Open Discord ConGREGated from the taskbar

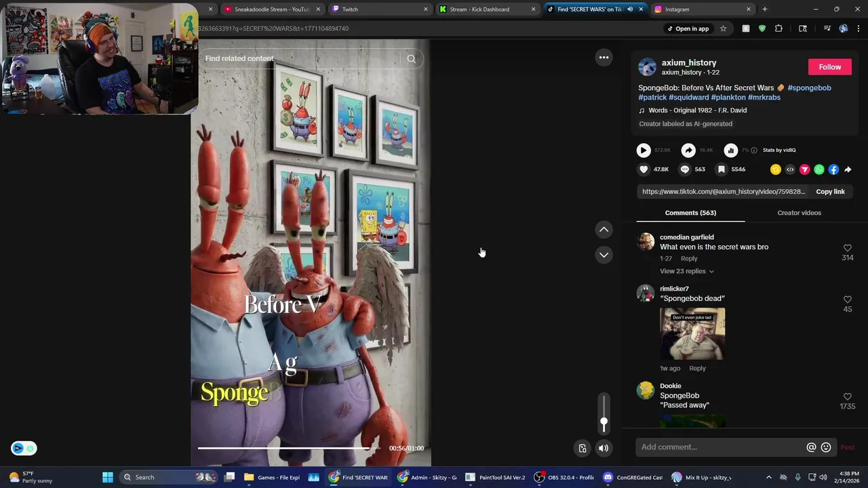633,477
